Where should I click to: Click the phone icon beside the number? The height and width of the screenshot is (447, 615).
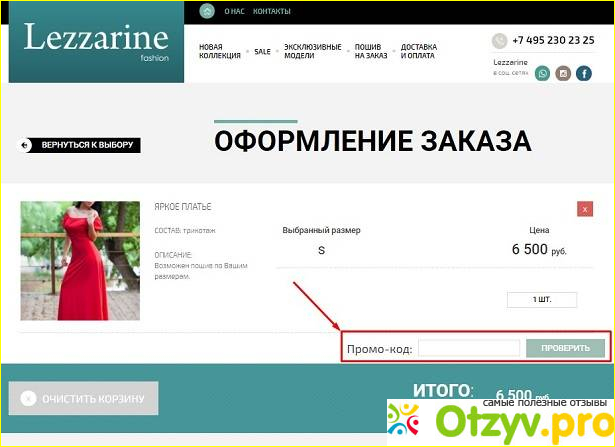coord(499,41)
